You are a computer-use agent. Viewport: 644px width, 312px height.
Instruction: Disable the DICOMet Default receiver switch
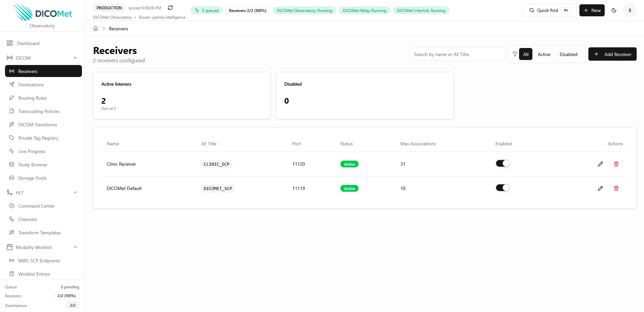(502, 188)
